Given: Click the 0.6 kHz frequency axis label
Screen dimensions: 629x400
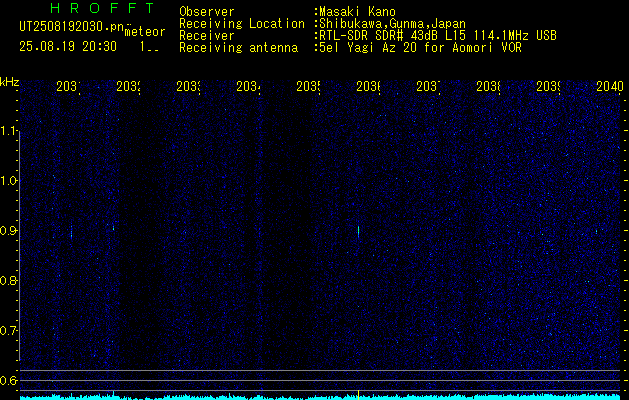Looking at the screenshot, I should coord(9,380).
